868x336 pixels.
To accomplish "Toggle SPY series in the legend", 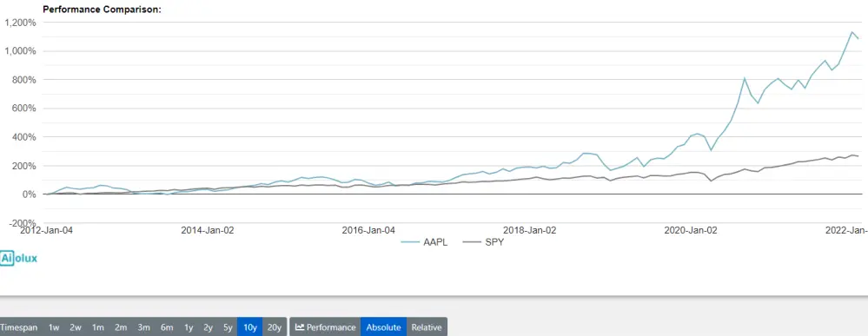I will 483,242.
